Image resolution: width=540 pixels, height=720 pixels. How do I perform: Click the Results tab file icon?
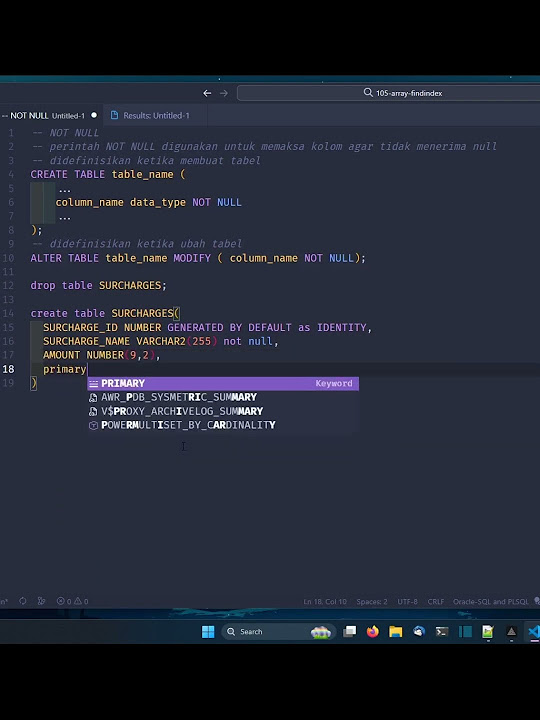114,115
